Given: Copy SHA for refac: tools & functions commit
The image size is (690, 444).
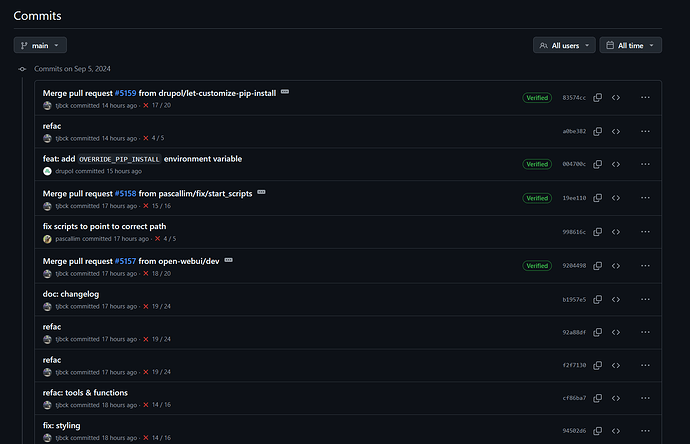Looking at the screenshot, I should 597,398.
